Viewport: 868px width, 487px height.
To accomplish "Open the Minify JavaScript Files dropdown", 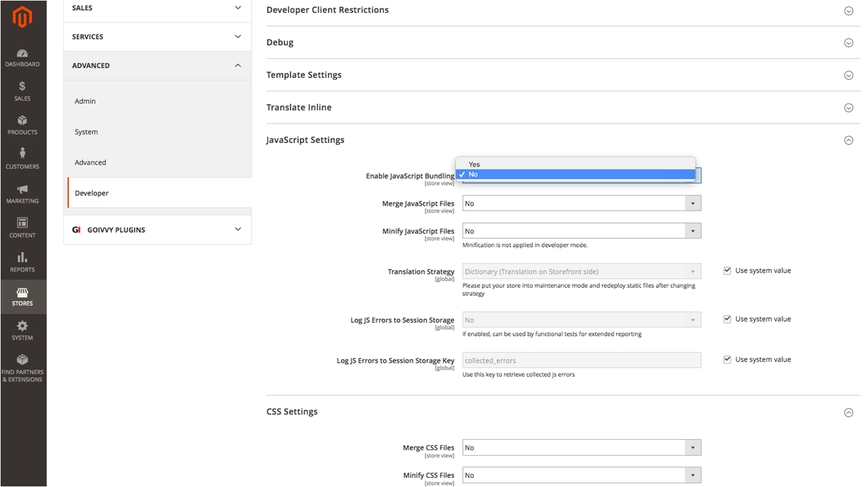I will point(581,232).
